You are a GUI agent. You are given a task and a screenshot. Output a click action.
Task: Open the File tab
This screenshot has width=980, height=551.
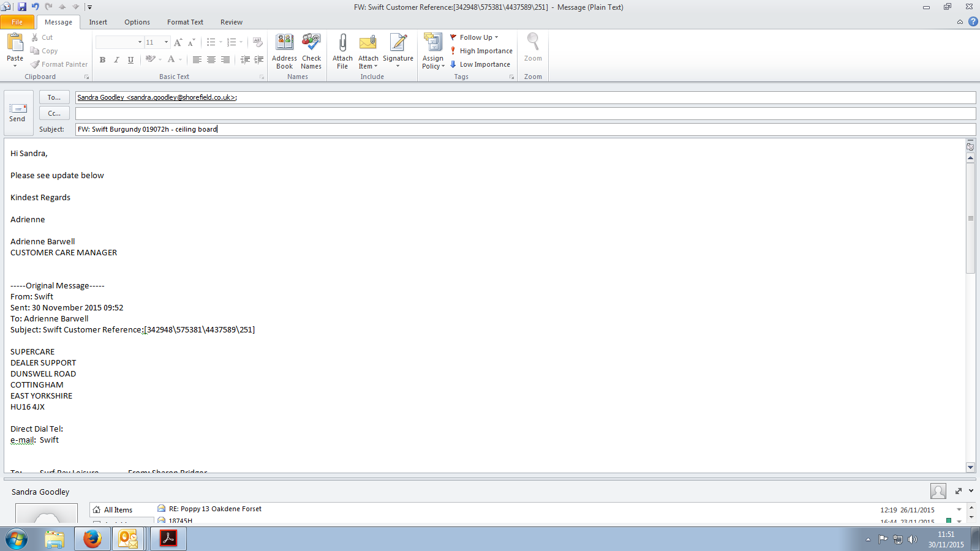[x=17, y=22]
